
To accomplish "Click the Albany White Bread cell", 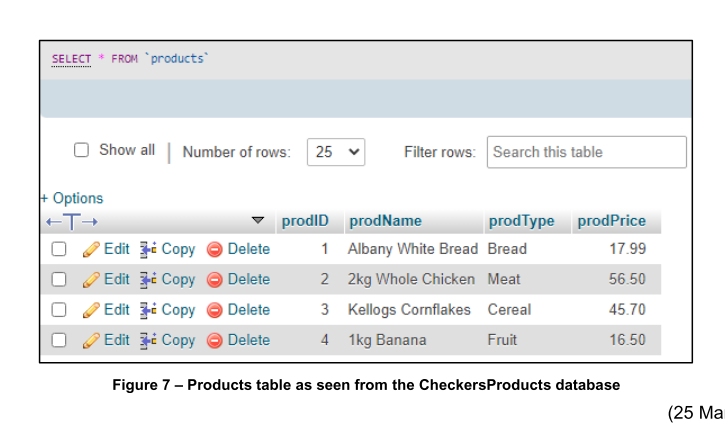I will pyautogui.click(x=412, y=249).
